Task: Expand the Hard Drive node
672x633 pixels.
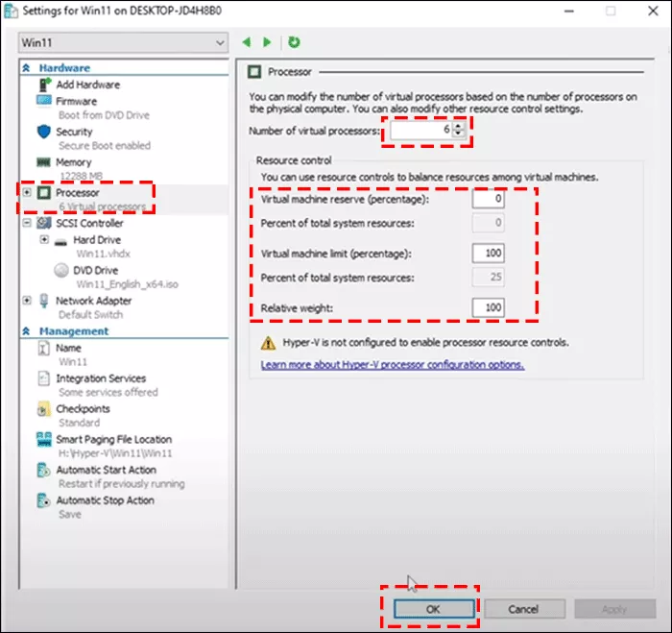Action: pyautogui.click(x=44, y=239)
